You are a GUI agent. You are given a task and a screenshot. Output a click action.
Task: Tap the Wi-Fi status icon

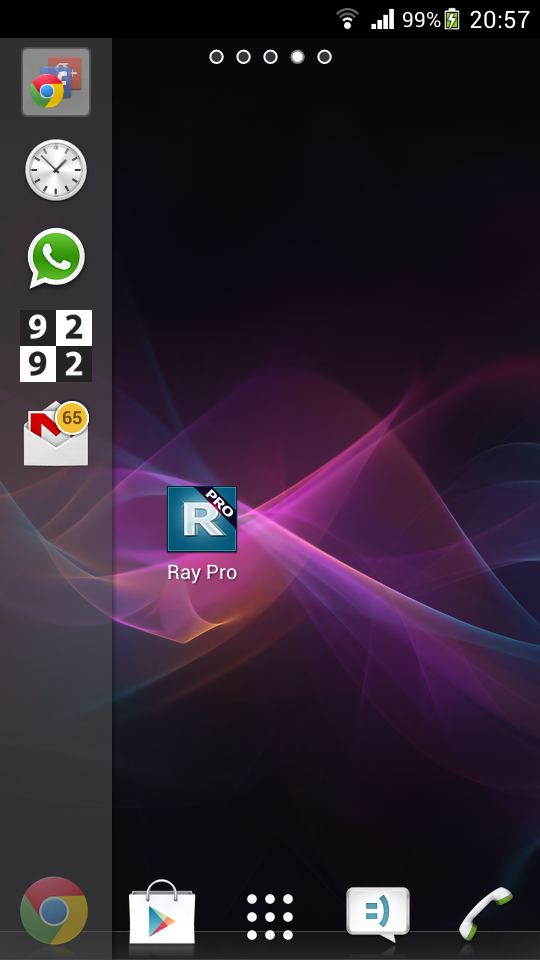click(x=348, y=19)
